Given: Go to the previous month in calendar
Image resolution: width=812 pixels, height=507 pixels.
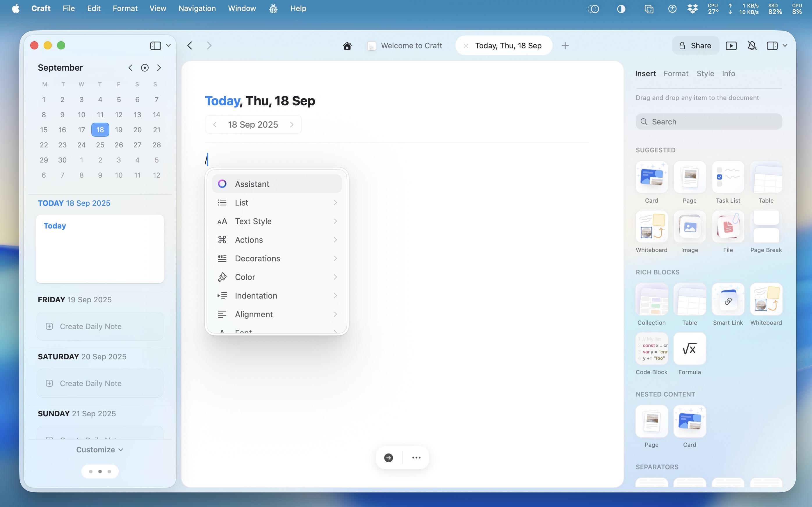Looking at the screenshot, I should [x=131, y=68].
